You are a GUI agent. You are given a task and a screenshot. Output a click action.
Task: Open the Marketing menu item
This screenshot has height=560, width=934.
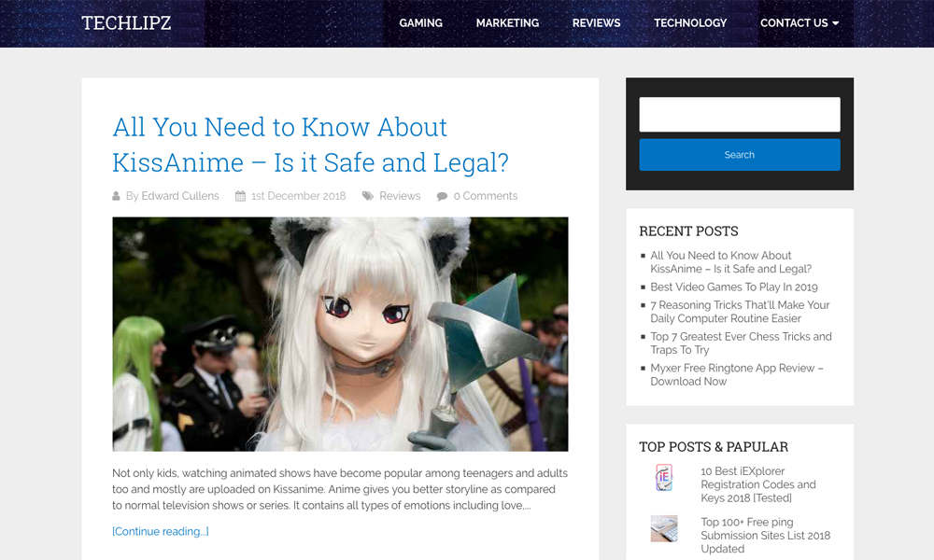[x=507, y=23]
